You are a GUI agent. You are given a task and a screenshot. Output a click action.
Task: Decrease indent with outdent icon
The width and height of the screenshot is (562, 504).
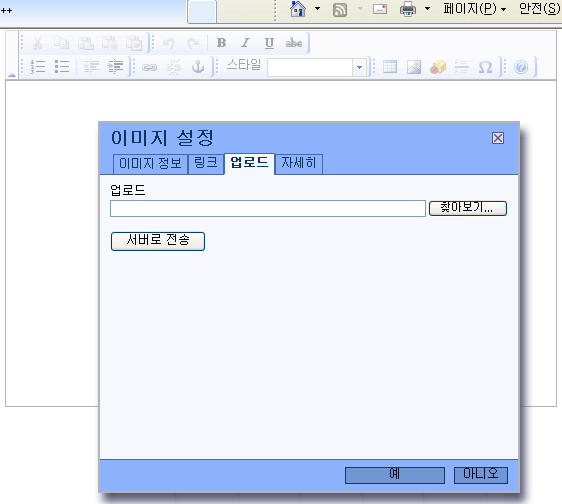point(91,67)
